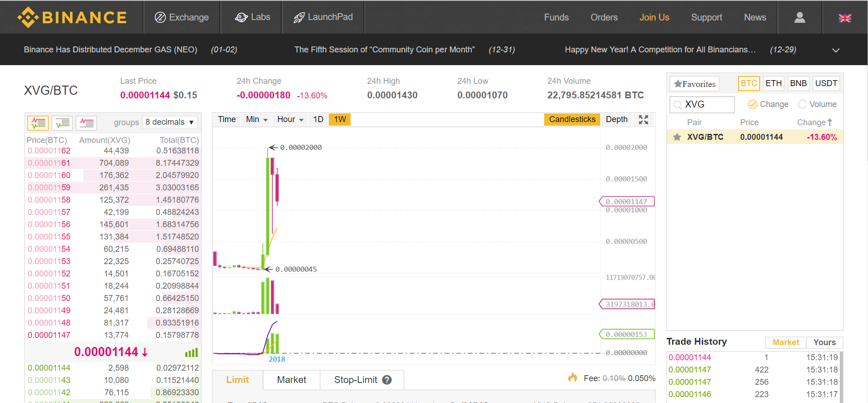The width and height of the screenshot is (868, 403).
Task: Switch to the Depth chart tab
Action: pos(617,119)
